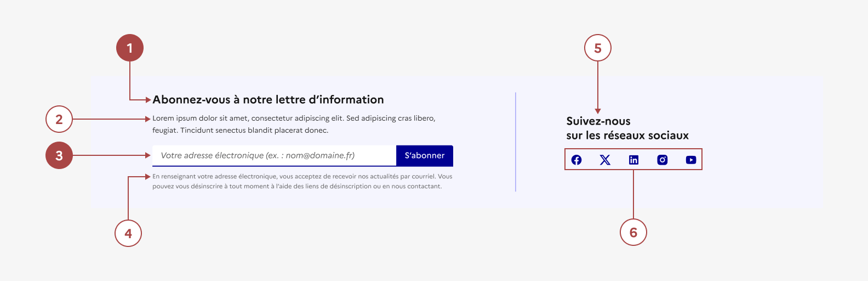Click the Lorem ipsum description paragraph
This screenshot has width=868, height=281.
[x=294, y=124]
